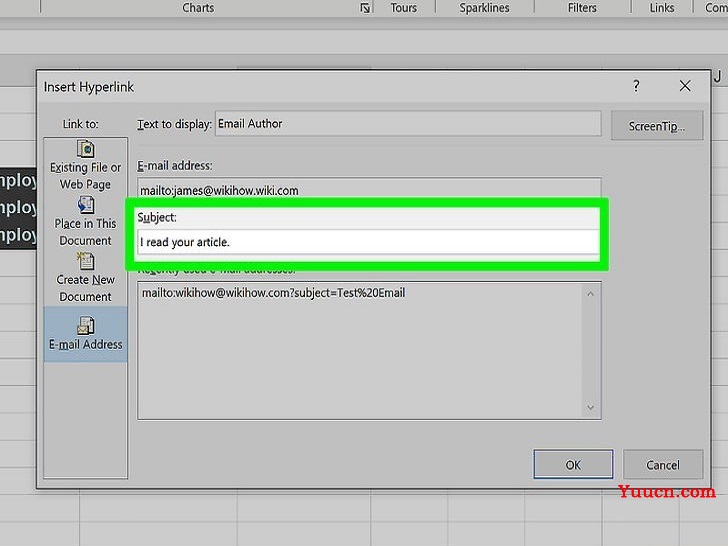728x546 pixels.
Task: Click the E-mail address input field
Action: click(x=369, y=189)
